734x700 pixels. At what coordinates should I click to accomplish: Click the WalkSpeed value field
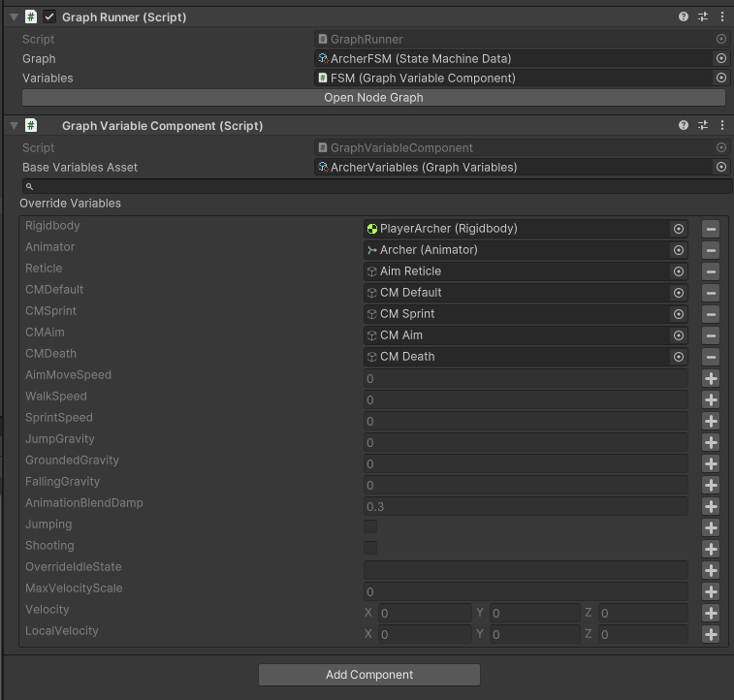[526, 400]
